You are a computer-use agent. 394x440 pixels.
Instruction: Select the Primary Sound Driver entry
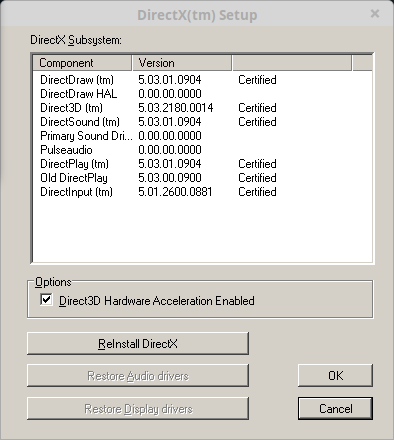(86, 136)
